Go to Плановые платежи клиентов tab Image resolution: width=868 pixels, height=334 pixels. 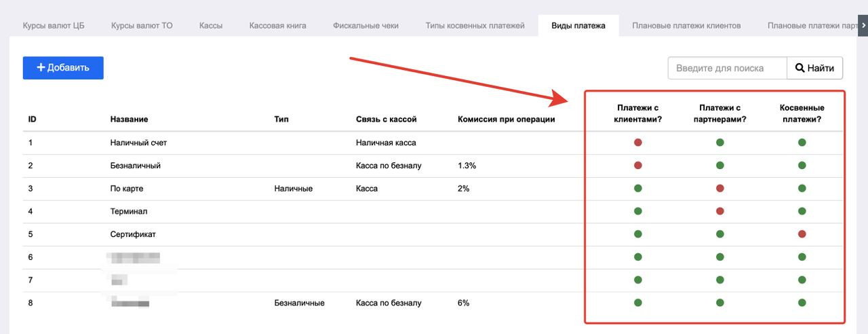click(x=686, y=26)
